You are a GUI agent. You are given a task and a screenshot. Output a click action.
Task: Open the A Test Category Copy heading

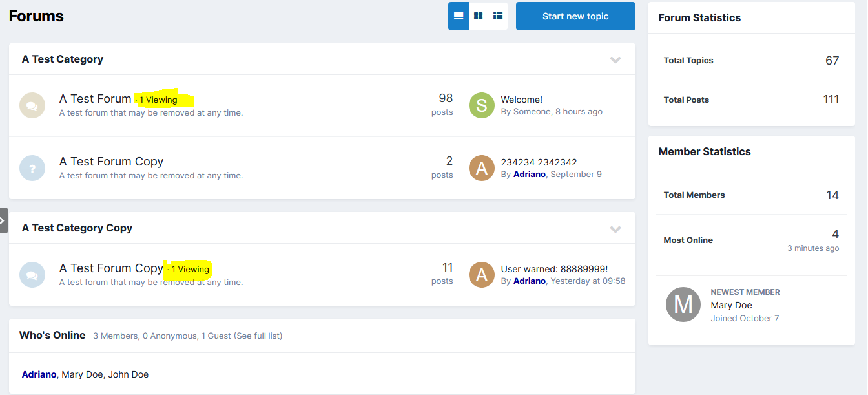(77, 228)
